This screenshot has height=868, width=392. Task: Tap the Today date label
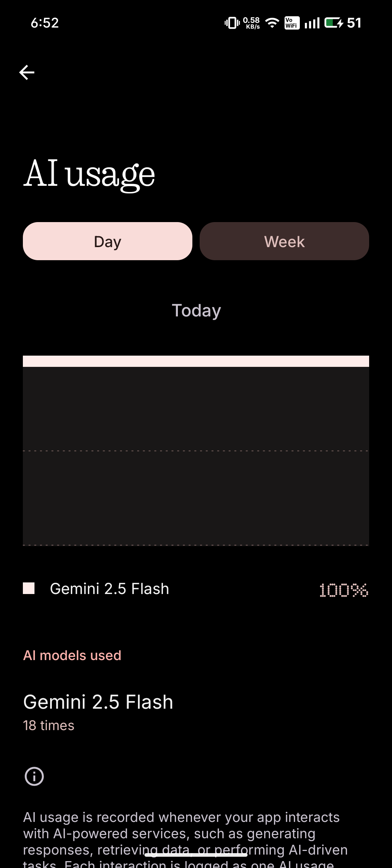click(x=196, y=311)
